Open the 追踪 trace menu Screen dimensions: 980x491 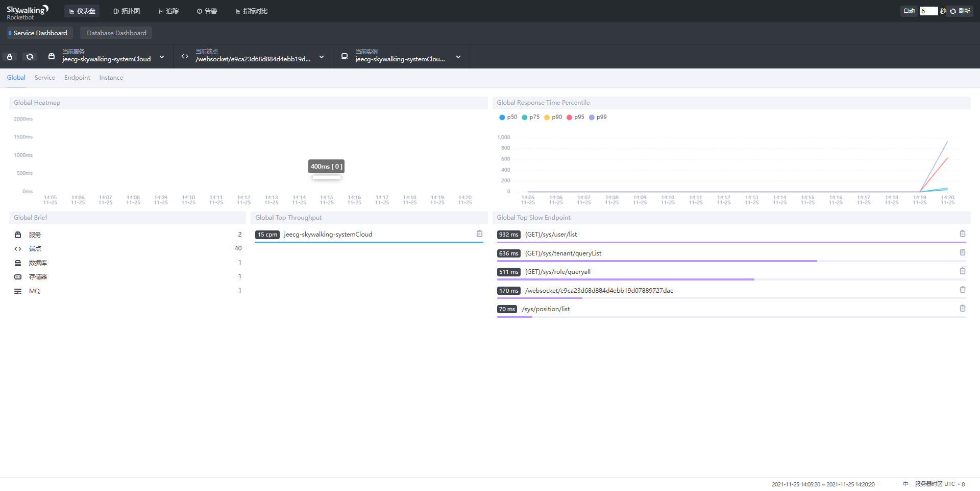tap(168, 11)
